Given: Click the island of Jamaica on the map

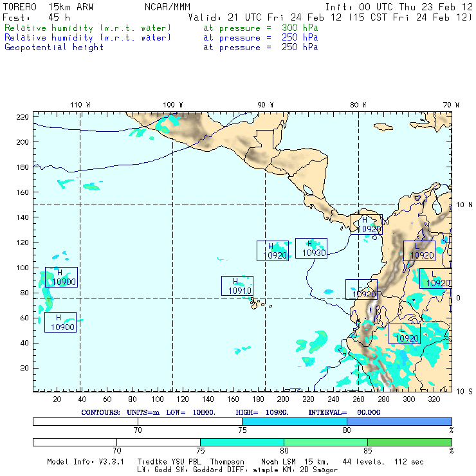Looking at the screenshot, I should 383,127.
